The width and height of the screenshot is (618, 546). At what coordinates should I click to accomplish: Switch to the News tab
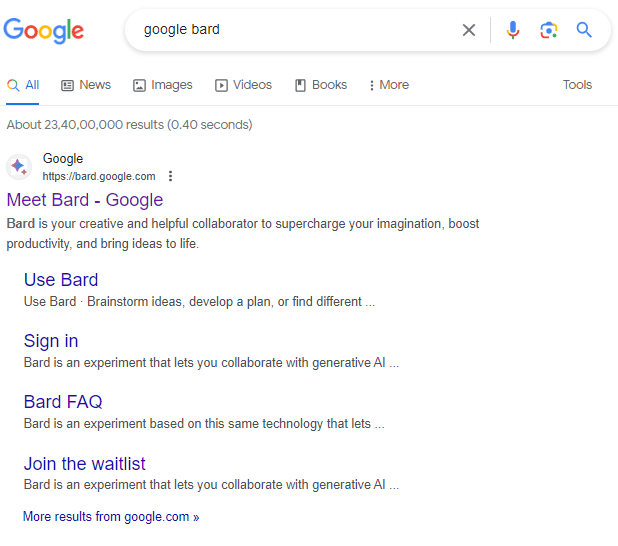86,85
